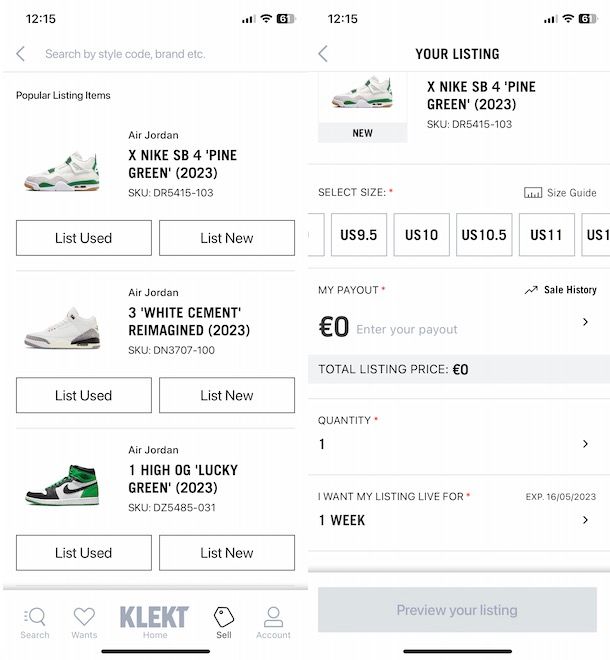The image size is (610, 660).
Task: Open the Size Guide
Action: (560, 193)
